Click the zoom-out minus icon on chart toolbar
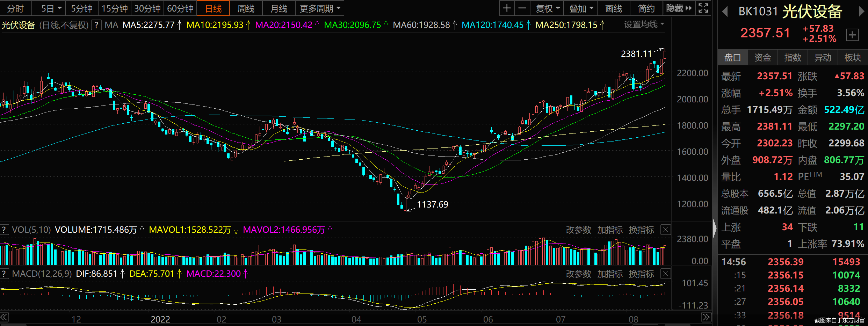The image size is (868, 326). [x=522, y=8]
